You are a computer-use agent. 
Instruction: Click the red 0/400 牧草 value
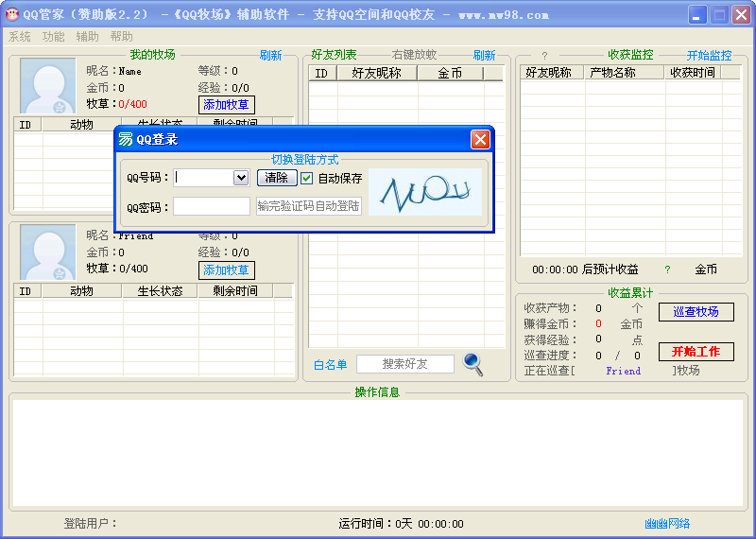(x=132, y=104)
